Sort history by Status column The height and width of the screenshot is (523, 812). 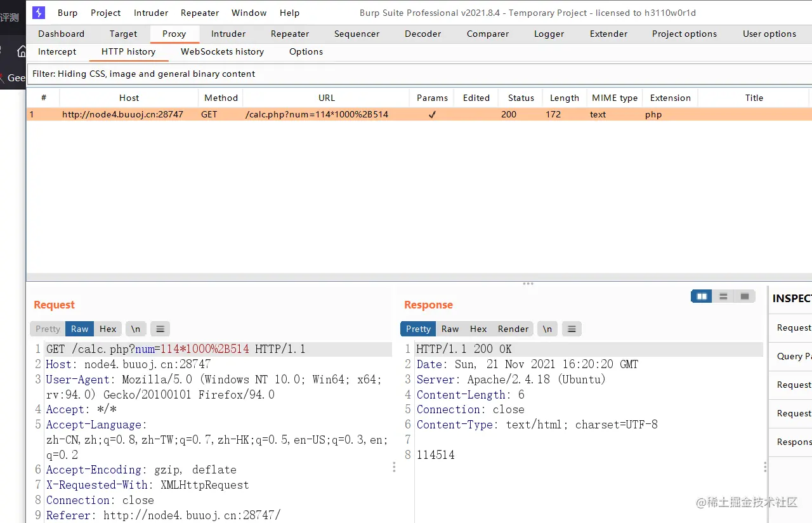[x=521, y=98]
